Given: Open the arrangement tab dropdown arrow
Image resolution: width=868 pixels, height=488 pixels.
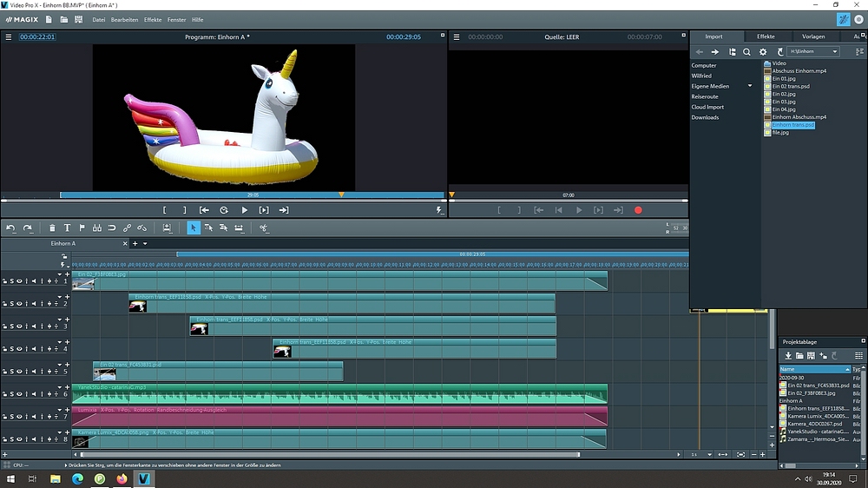Looking at the screenshot, I should pos(145,244).
